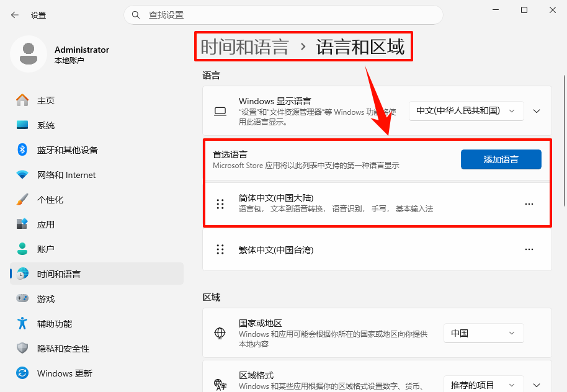This screenshot has height=392, width=567.
Task: Open 国家或地区 dropdown showing 中国
Action: pyautogui.click(x=483, y=333)
